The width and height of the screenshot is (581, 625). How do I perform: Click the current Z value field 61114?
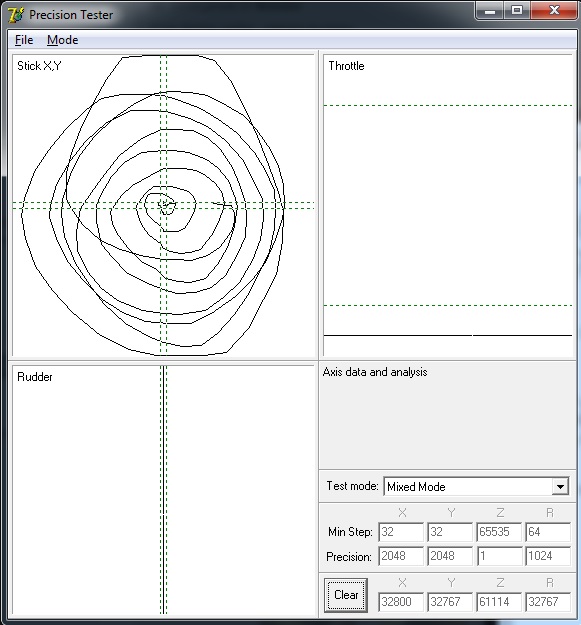tap(499, 602)
